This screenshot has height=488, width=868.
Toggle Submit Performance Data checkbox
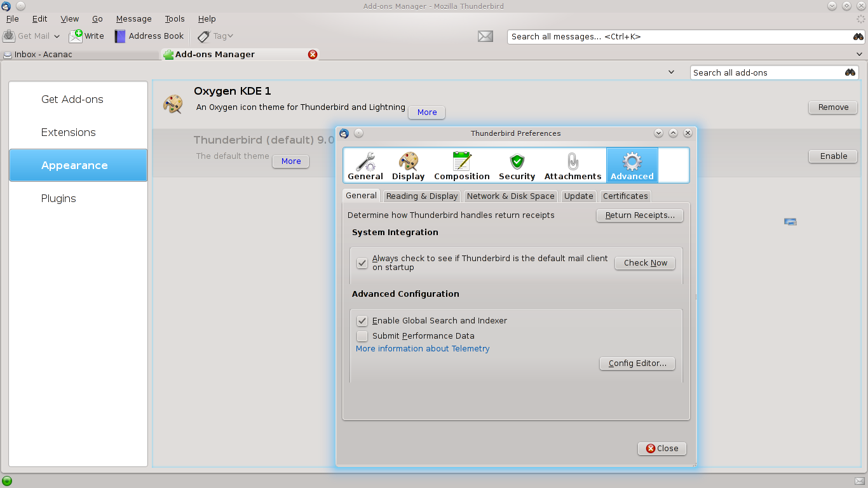pyautogui.click(x=362, y=336)
